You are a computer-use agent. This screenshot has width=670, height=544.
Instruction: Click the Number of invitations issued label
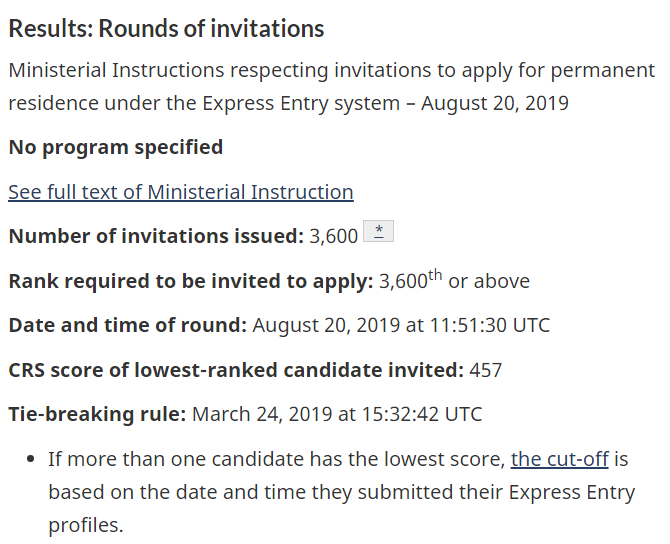(156, 236)
